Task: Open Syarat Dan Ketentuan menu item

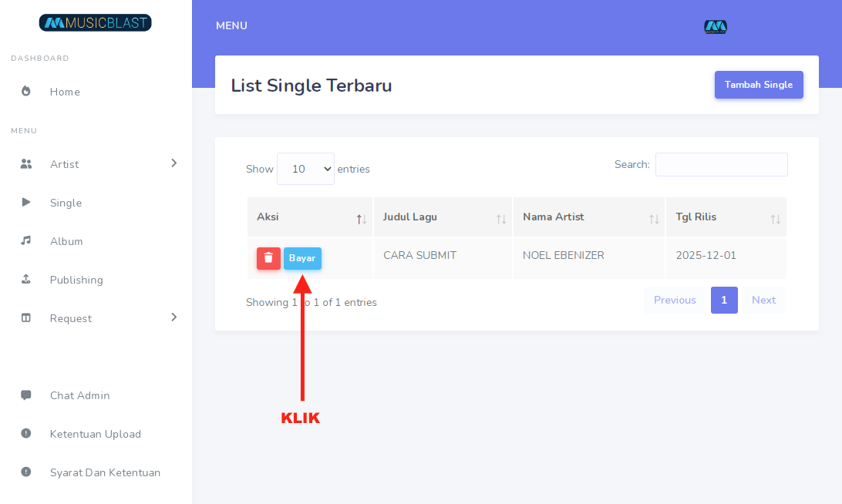Action: (x=105, y=472)
